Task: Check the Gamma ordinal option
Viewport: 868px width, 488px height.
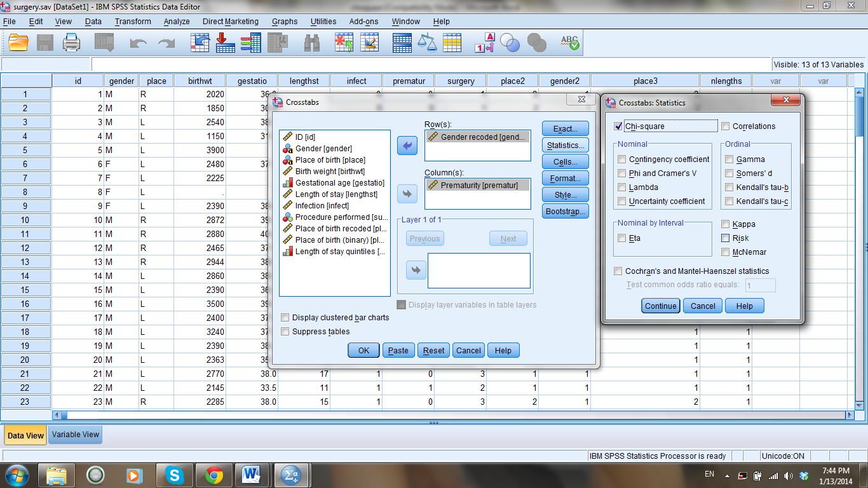Action: 729,159
